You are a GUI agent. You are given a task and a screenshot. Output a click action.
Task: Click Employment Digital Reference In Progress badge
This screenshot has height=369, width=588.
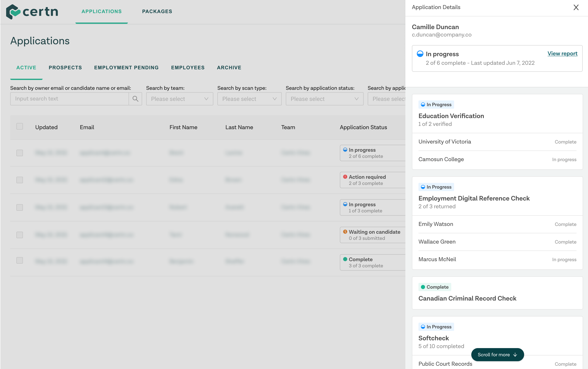436,187
